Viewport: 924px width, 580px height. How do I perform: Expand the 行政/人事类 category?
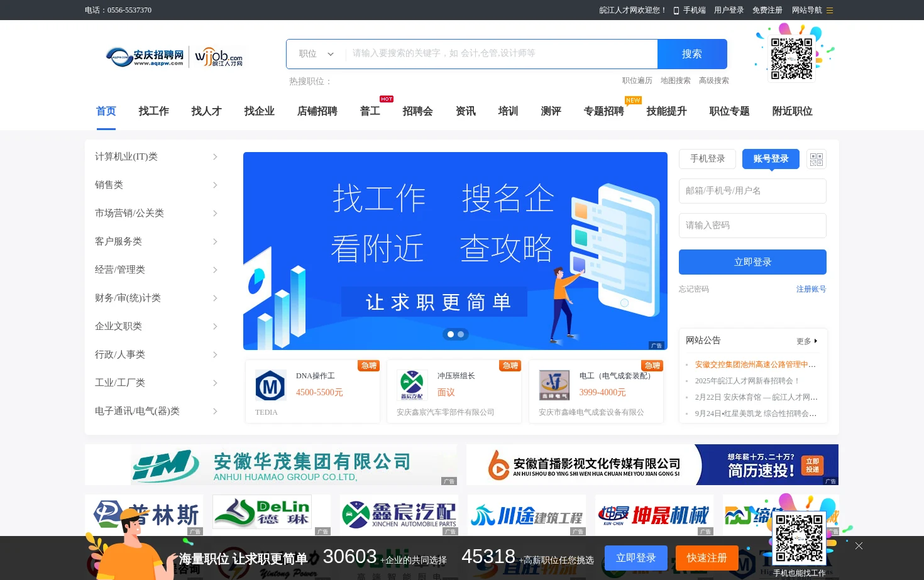point(157,354)
